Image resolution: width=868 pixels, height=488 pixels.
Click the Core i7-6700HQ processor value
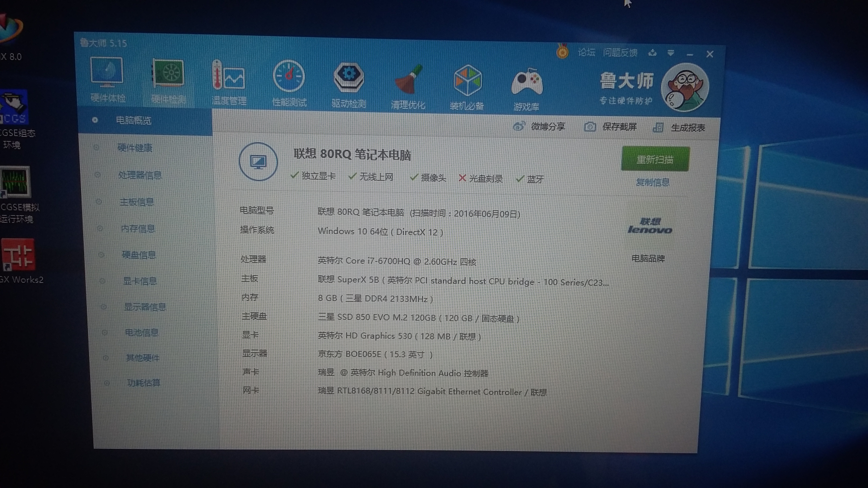point(397,261)
